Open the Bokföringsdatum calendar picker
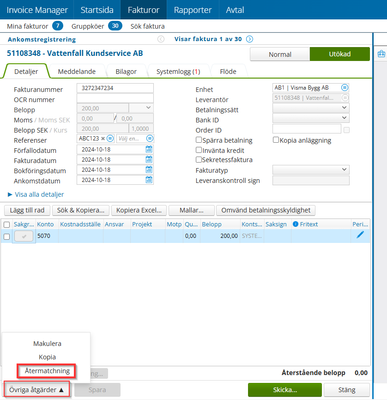387x400 pixels. coord(149,170)
